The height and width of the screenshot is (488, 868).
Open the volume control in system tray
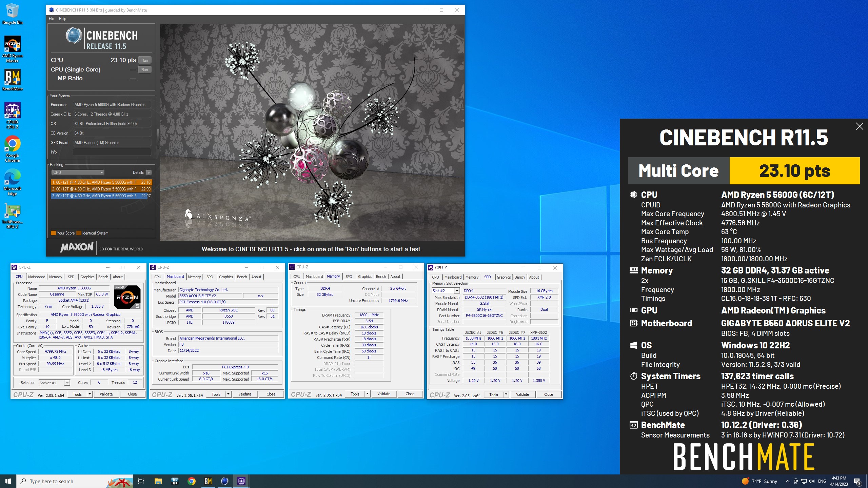point(811,481)
